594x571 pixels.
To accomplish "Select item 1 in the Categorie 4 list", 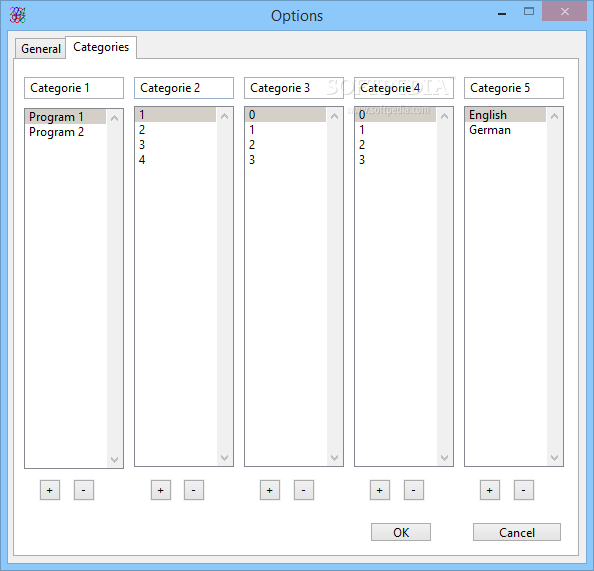I will tap(395, 130).
